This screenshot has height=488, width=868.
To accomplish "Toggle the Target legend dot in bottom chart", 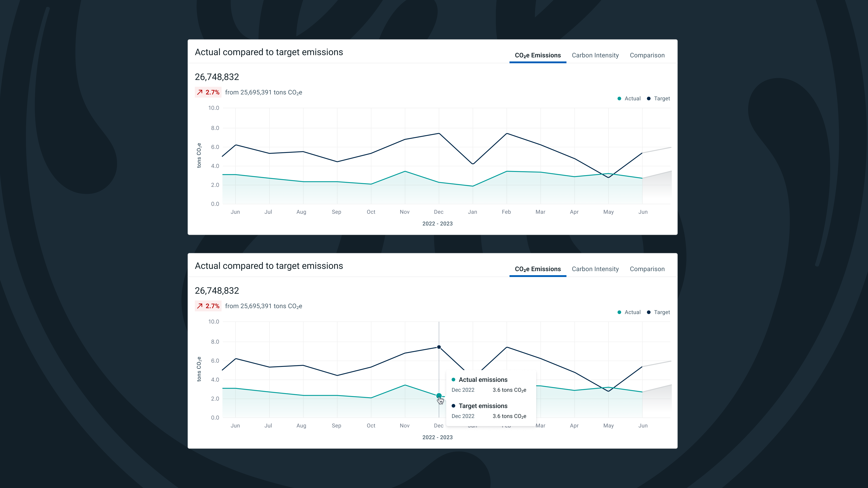I will (648, 312).
